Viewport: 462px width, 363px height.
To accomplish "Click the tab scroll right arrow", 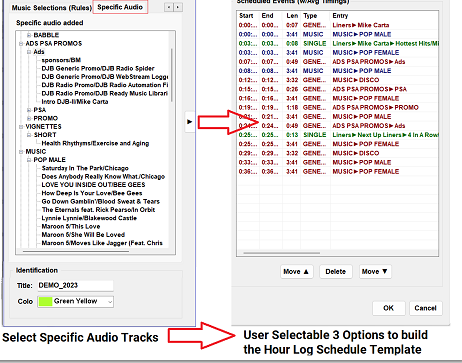I will 178,7.
